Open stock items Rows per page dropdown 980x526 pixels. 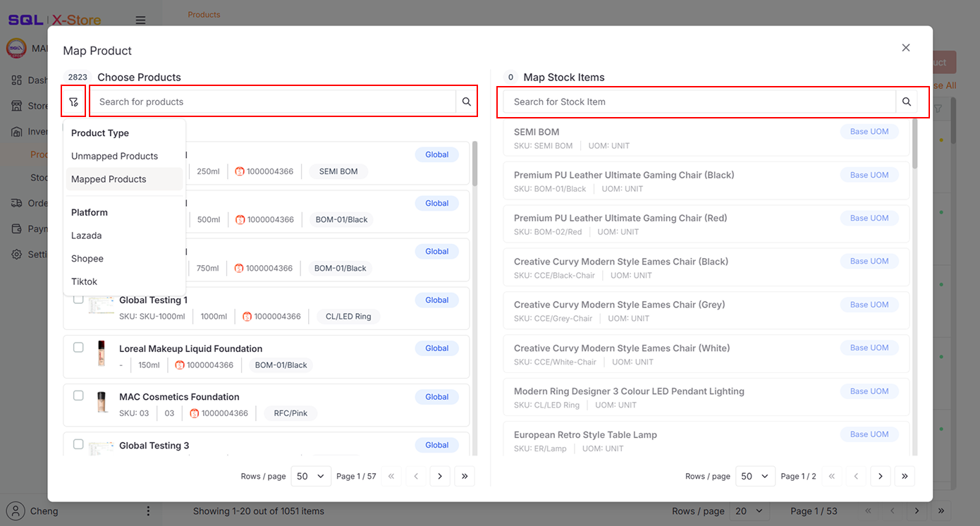pos(754,476)
